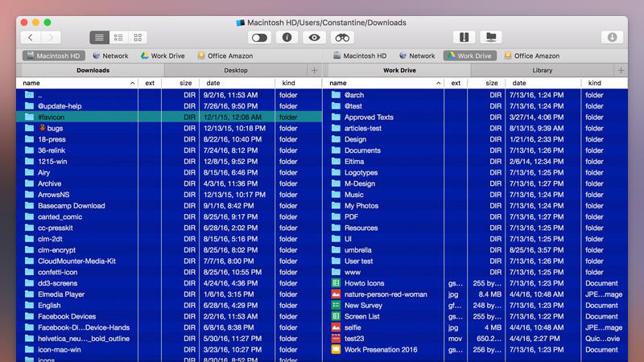The height and width of the screenshot is (362, 644).
Task: Select Office Amazon in right pane drives
Action: click(532, 56)
